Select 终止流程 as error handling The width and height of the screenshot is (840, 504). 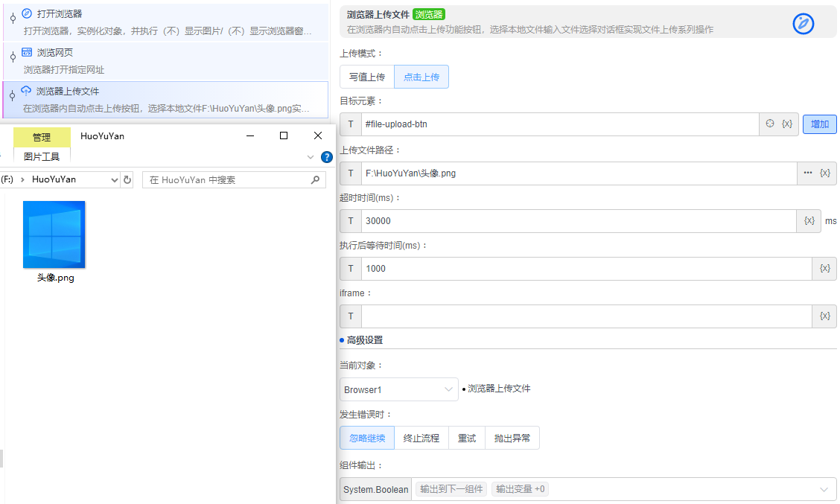pos(421,438)
